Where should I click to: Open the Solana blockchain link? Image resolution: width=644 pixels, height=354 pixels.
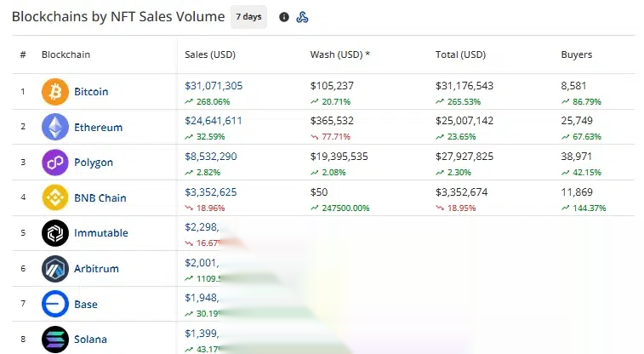(90, 340)
